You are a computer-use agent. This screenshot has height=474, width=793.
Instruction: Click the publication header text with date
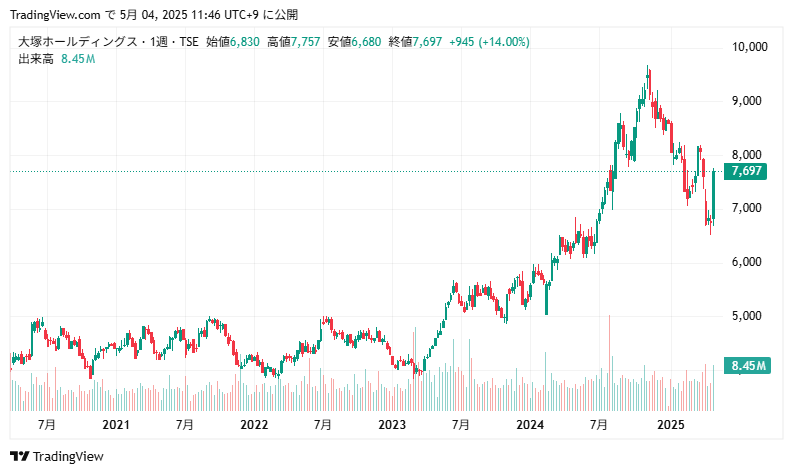(154, 15)
